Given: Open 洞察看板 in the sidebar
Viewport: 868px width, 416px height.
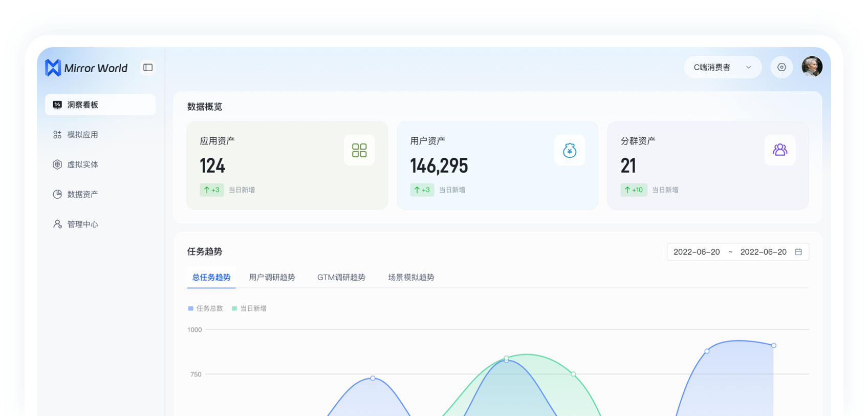Looking at the screenshot, I should pyautogui.click(x=100, y=105).
